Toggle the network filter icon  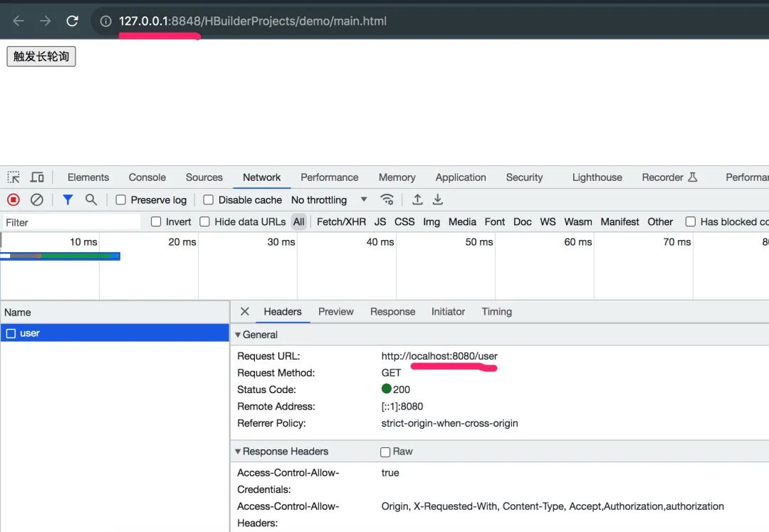(x=68, y=199)
